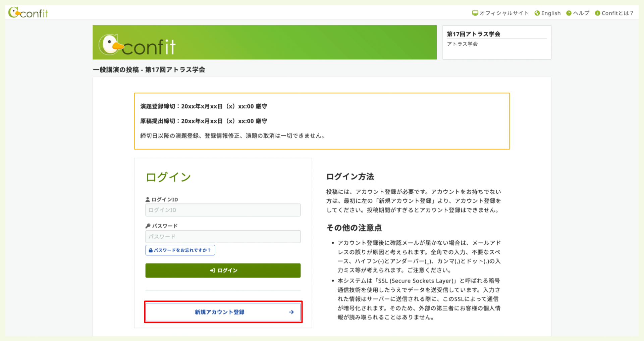The width and height of the screenshot is (644, 341).
Task: Click the 第17回アトラス学会 title in side panel
Action: coord(473,34)
